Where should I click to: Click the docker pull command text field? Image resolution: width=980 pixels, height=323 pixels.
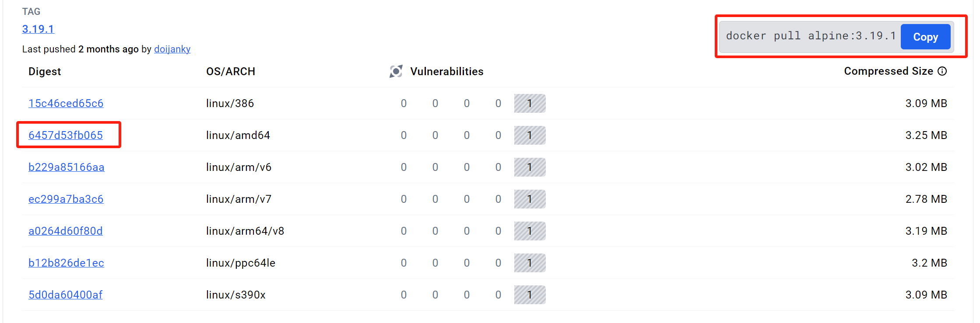810,36
